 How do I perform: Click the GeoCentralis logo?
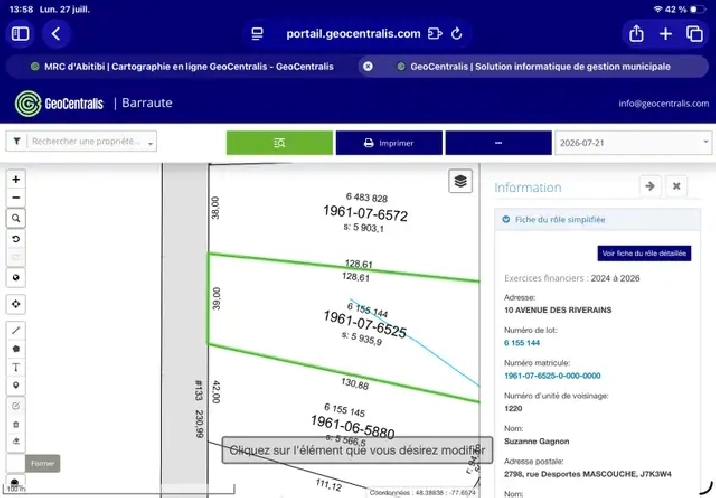(x=59, y=103)
